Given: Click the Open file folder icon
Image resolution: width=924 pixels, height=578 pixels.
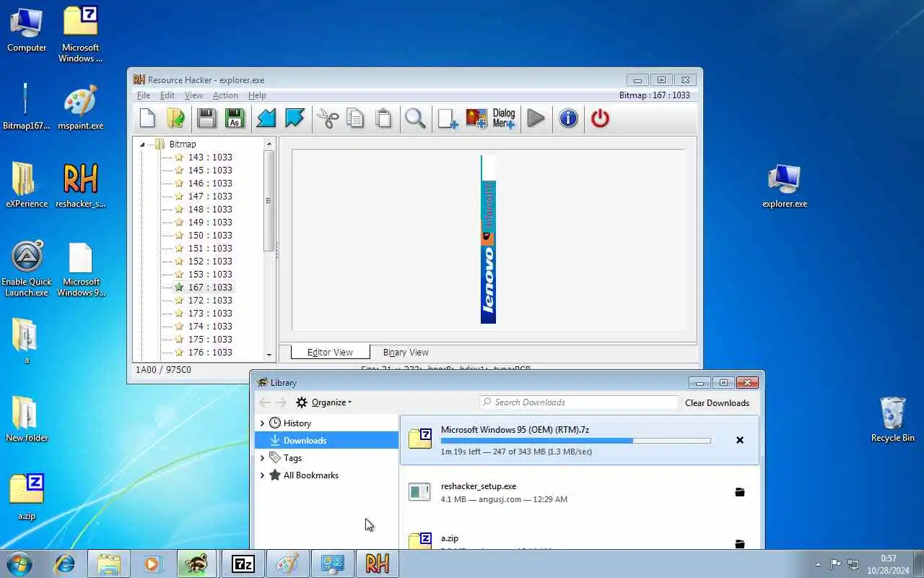Looking at the screenshot, I should (175, 118).
